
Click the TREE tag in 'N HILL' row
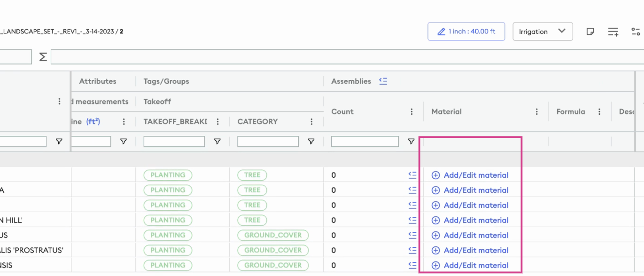click(x=252, y=220)
